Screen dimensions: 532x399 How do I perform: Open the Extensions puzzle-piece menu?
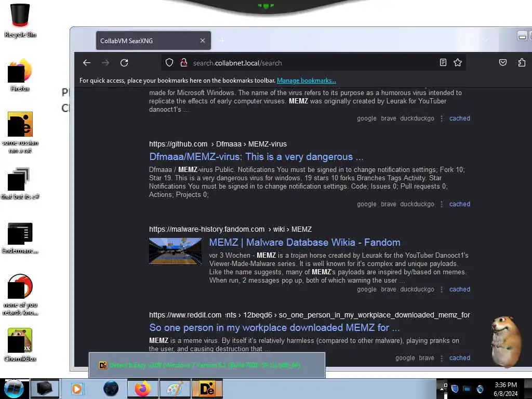tap(522, 62)
